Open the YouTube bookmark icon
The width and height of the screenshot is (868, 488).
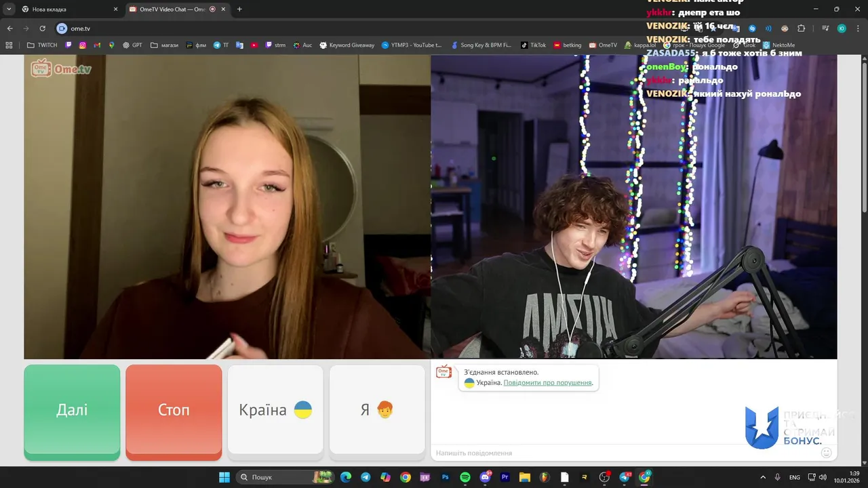(254, 45)
